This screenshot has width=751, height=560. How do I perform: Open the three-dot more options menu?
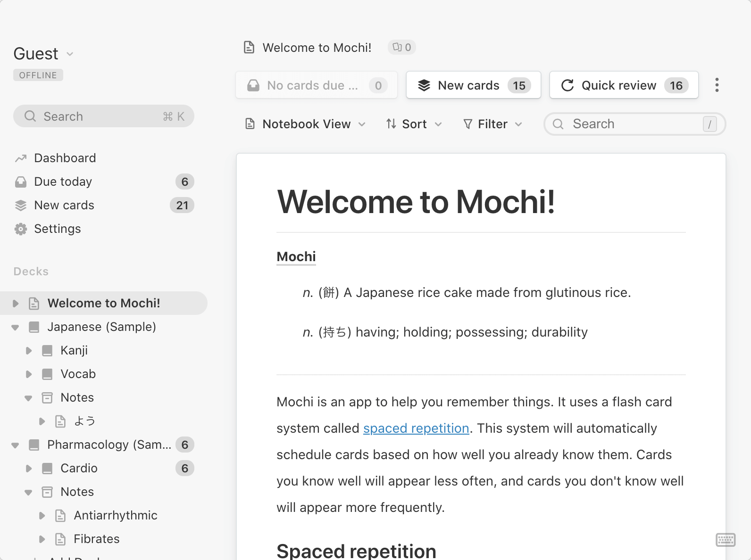coord(717,85)
